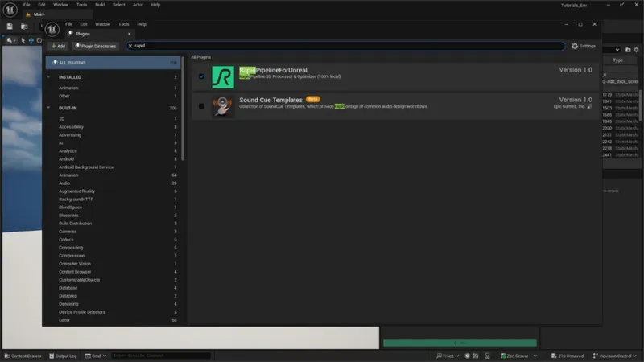Image resolution: width=644 pixels, height=362 pixels.
Task: Open the Build menu in main editor
Action: [x=100, y=5]
